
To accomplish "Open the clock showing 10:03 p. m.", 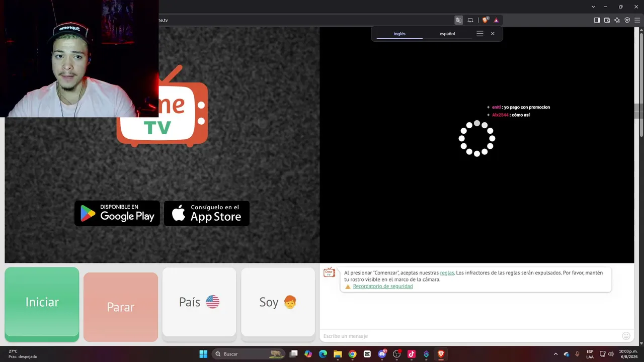I will click(x=628, y=354).
